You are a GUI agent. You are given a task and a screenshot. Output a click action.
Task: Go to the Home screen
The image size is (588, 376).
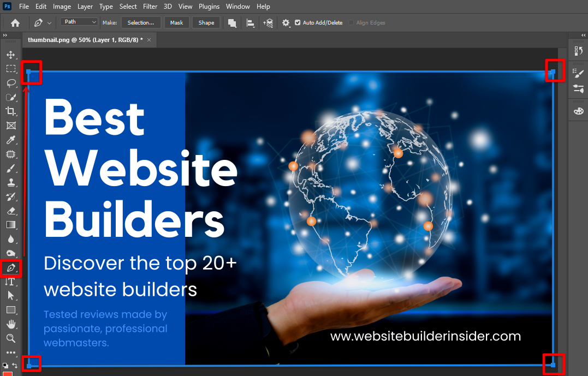click(15, 23)
